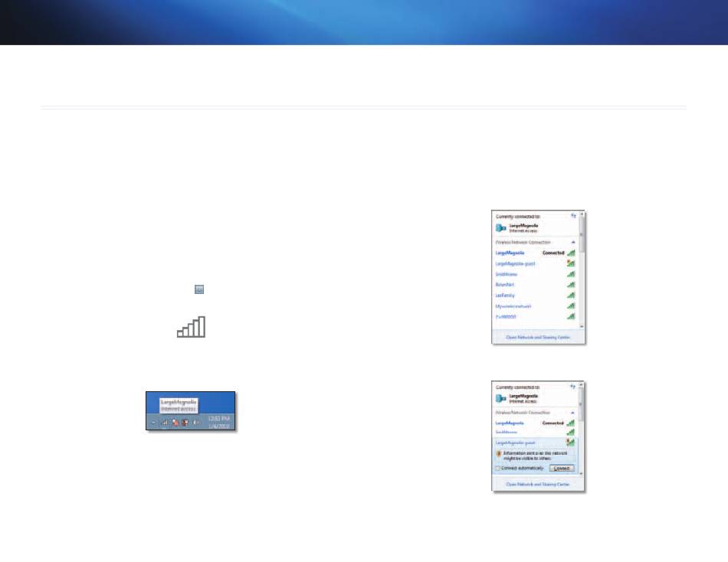Click refresh network list icon in upper panel
This screenshot has height=562, width=728.
click(x=572, y=217)
